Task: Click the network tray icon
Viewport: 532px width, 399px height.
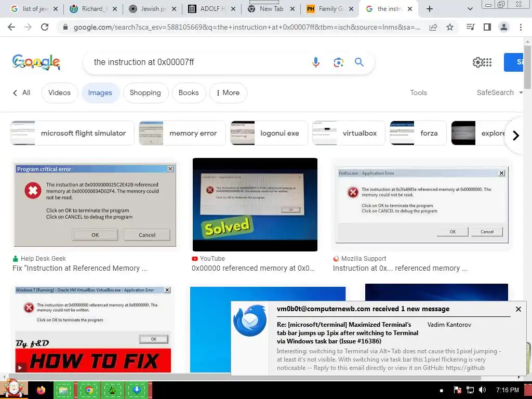Action: coord(470,390)
